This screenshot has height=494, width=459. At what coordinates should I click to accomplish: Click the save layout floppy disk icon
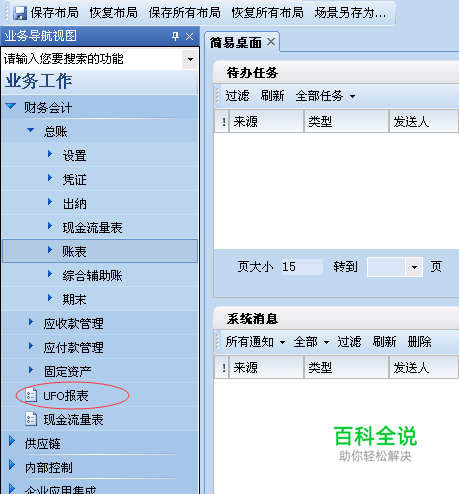tap(20, 13)
